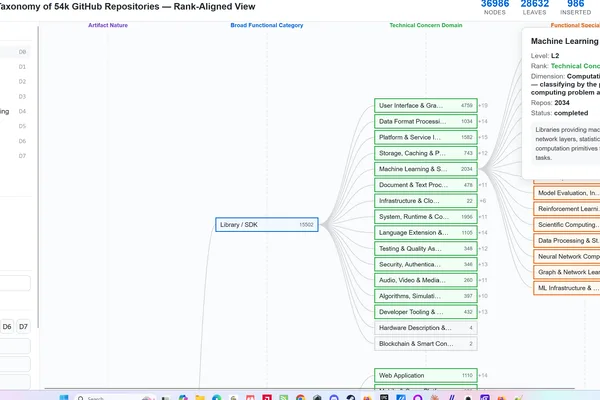Click the 986 INSERTED counter
This screenshot has width=600, height=400.
pyautogui.click(x=576, y=7)
